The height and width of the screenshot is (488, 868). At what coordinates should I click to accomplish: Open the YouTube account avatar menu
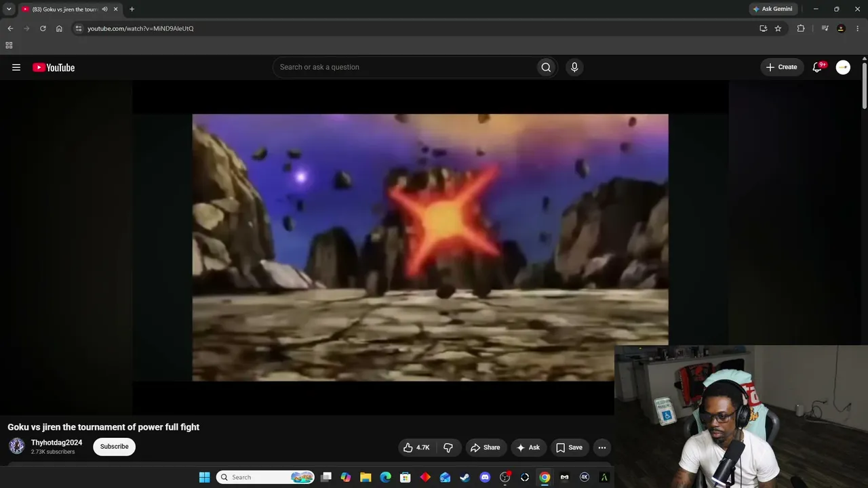pos(843,67)
